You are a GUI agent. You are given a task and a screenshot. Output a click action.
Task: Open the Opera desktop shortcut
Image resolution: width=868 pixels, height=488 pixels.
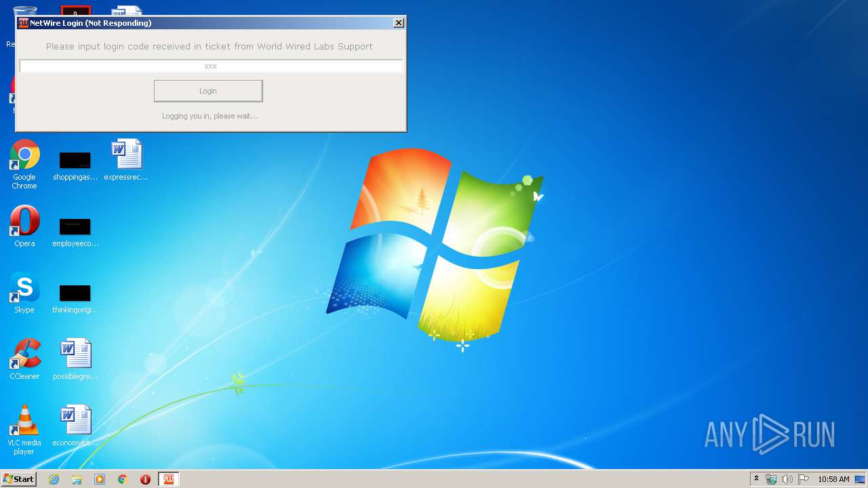(24, 227)
